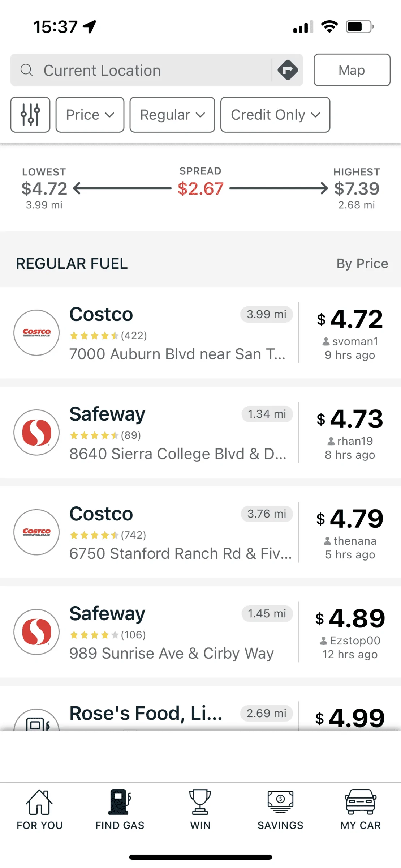The width and height of the screenshot is (401, 868).
Task: Tap the search magnifier icon
Action: [x=26, y=70]
